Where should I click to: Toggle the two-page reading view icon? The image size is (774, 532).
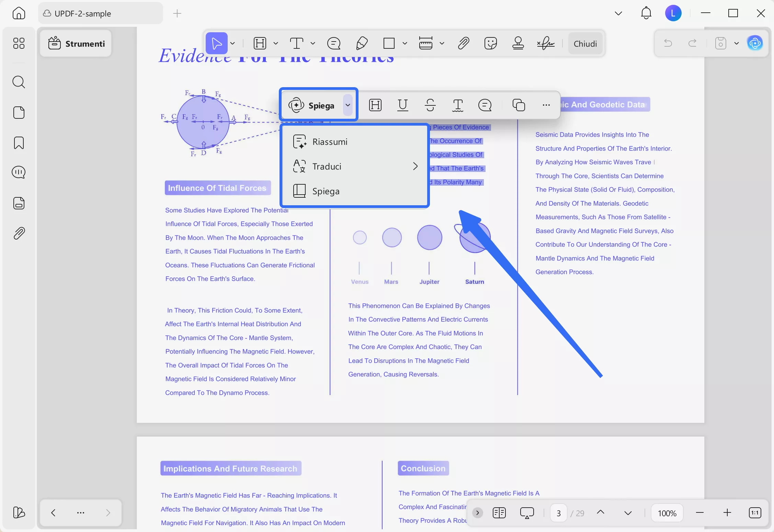coord(499,513)
